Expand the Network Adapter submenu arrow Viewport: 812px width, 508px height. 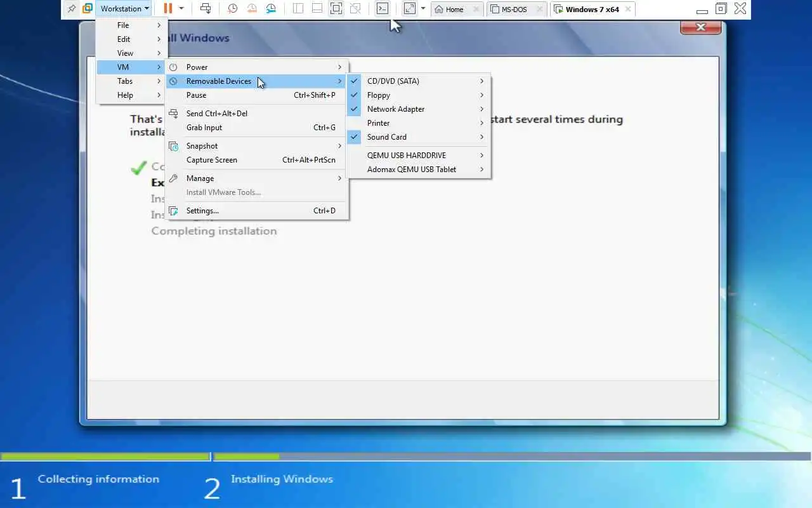[x=482, y=109]
